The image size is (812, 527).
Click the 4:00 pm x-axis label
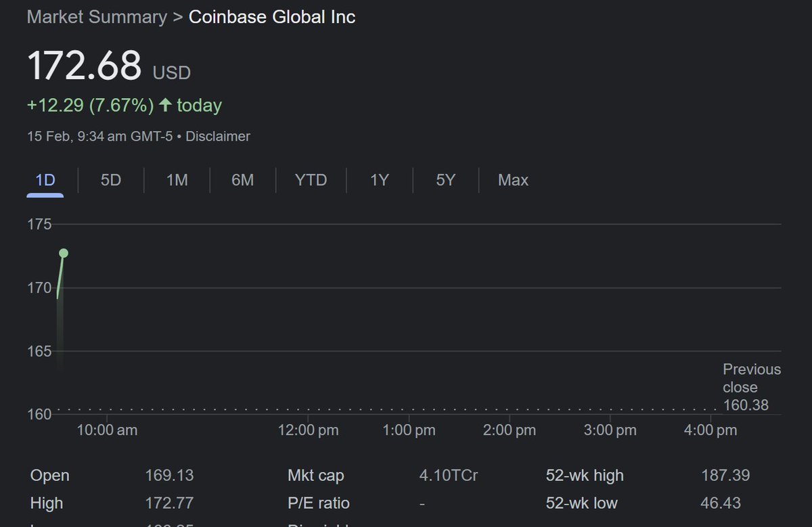(x=710, y=430)
